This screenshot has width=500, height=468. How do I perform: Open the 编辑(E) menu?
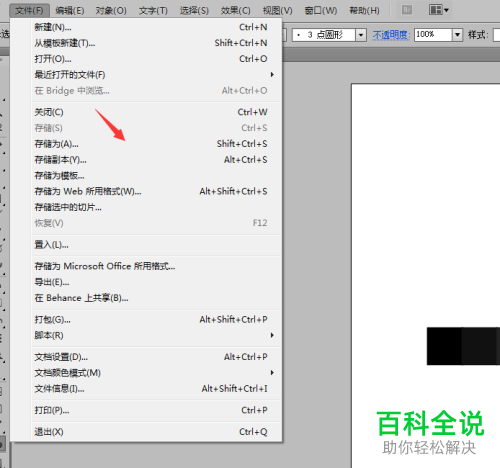tap(70, 11)
